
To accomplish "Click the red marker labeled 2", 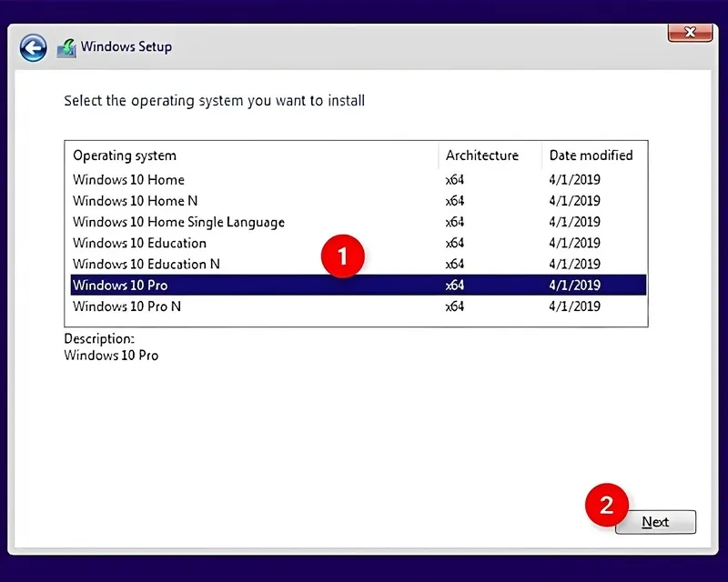I will point(606,506).
